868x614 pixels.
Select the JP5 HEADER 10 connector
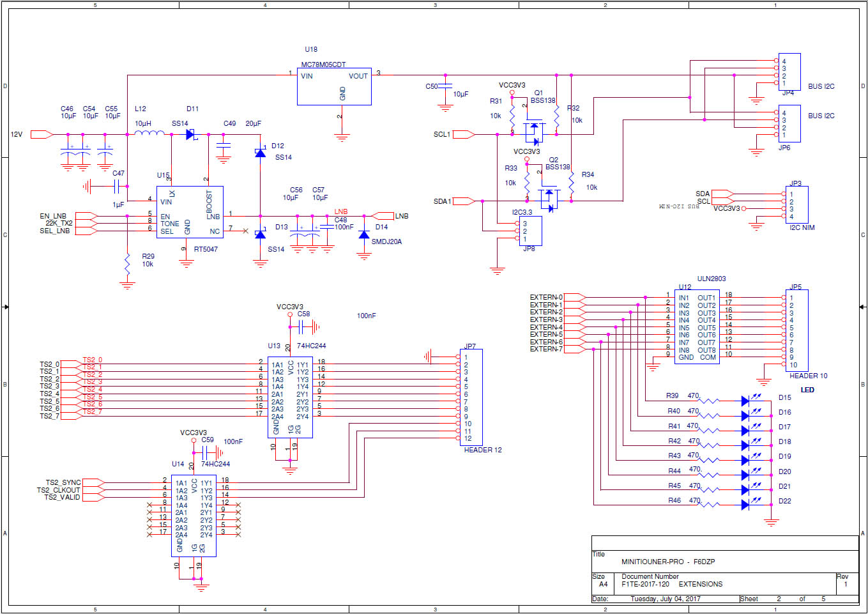point(796,331)
